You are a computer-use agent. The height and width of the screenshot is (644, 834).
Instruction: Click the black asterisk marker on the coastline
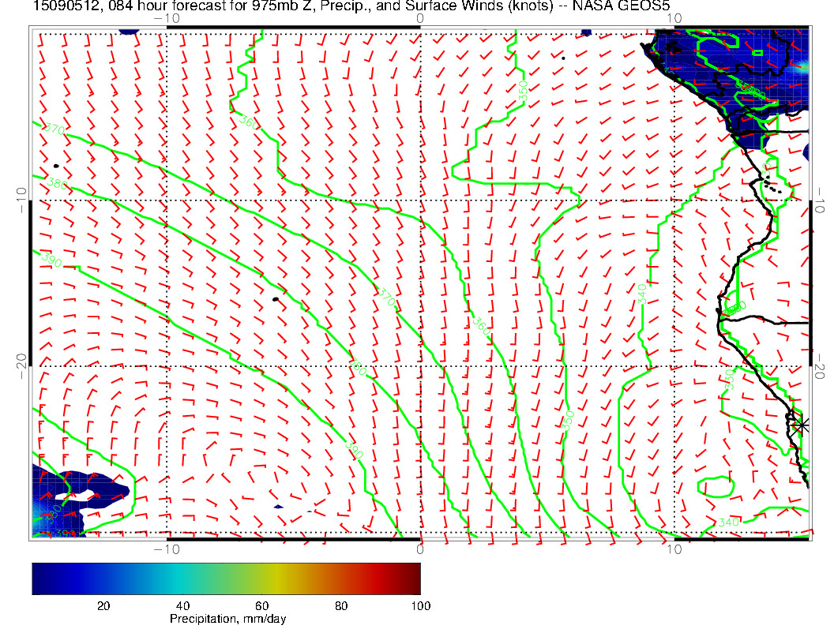pos(802,425)
